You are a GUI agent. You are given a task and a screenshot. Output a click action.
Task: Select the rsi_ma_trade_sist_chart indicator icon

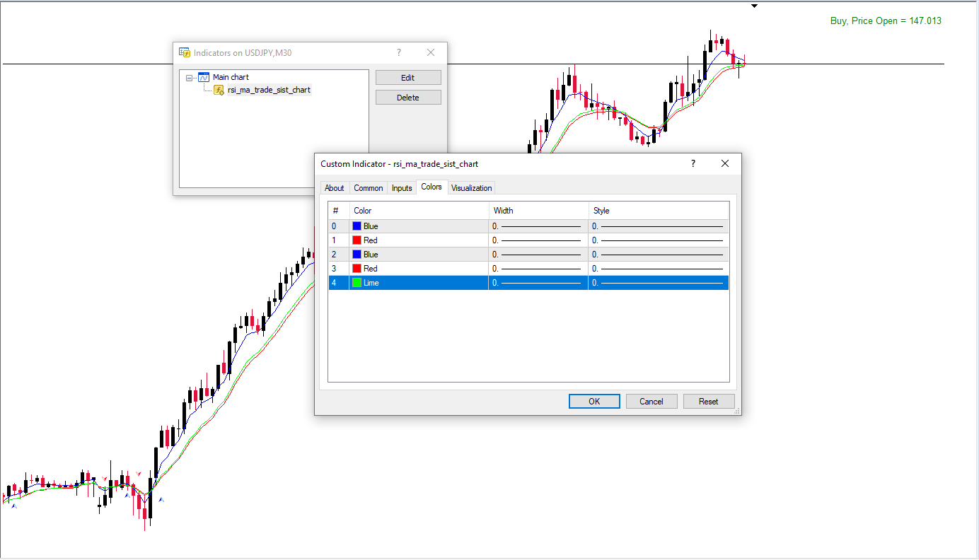[x=219, y=90]
